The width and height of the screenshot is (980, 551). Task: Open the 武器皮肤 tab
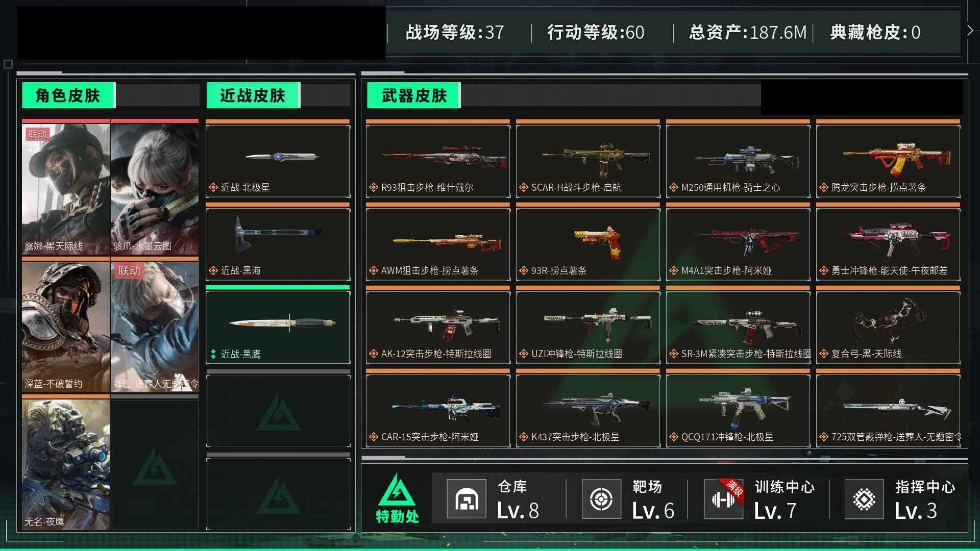coord(413,95)
